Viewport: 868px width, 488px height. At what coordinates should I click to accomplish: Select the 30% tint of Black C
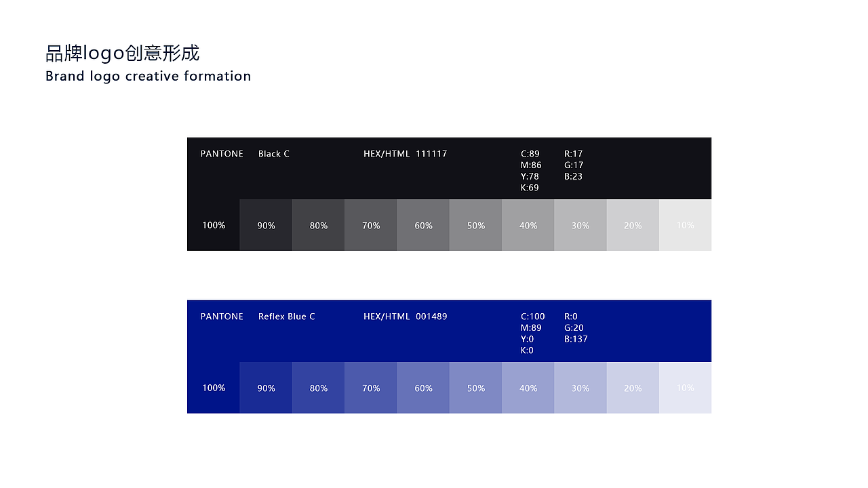coord(580,225)
